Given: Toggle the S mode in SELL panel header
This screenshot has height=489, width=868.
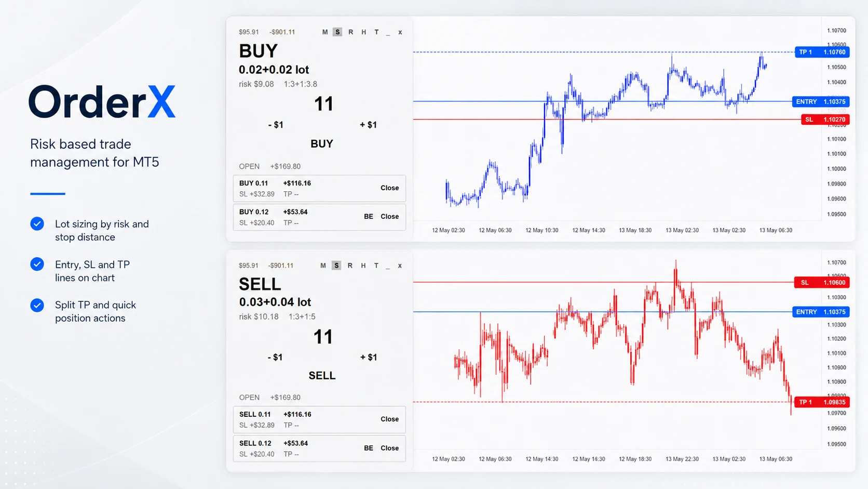Looking at the screenshot, I should pyautogui.click(x=336, y=266).
